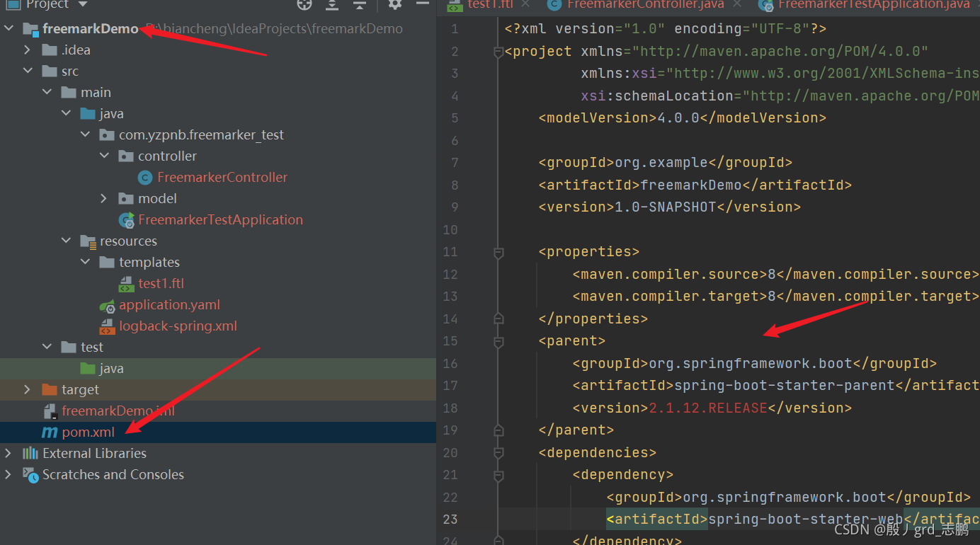The width and height of the screenshot is (980, 545).
Task: Expand the model package
Action: pyautogui.click(x=104, y=199)
